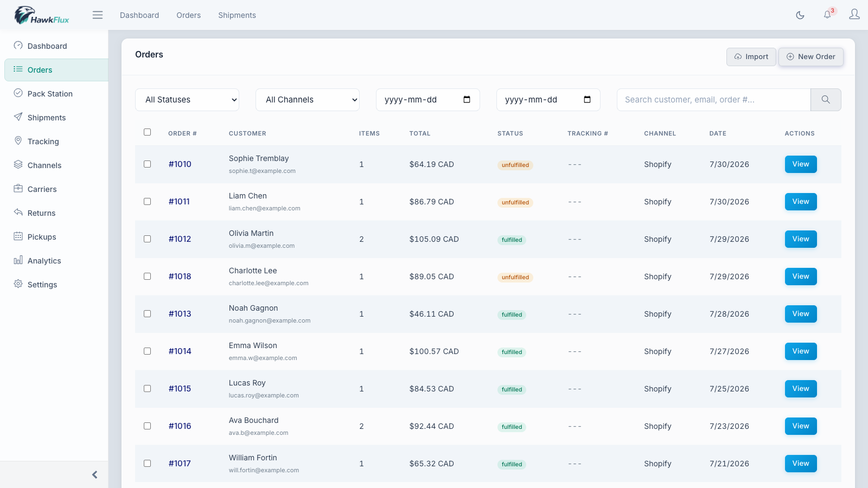Click the search magnifier button
The width and height of the screenshot is (868, 488).
coord(826,100)
